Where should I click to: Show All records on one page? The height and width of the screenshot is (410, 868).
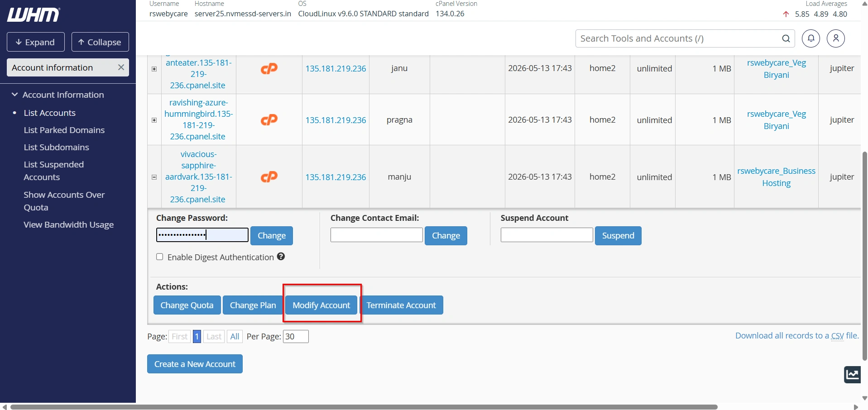click(235, 336)
